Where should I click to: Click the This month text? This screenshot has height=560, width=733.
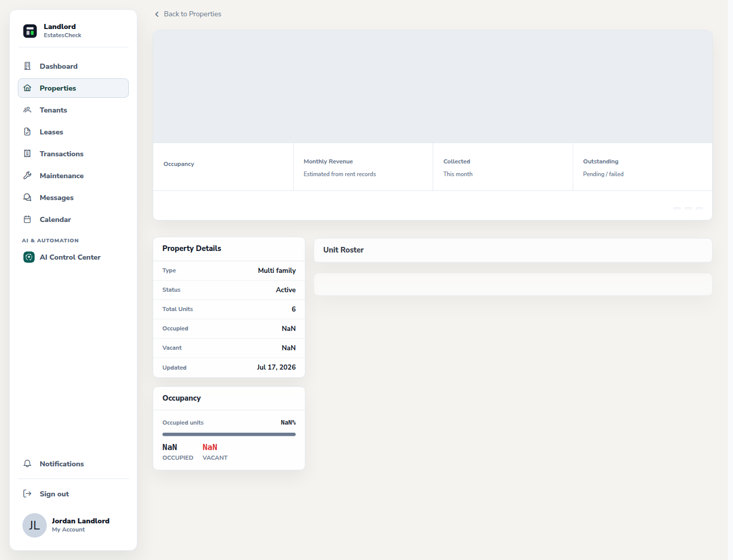coord(458,174)
